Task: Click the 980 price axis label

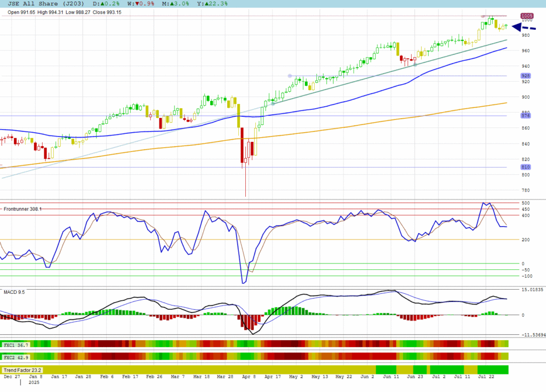Action: pos(525,35)
